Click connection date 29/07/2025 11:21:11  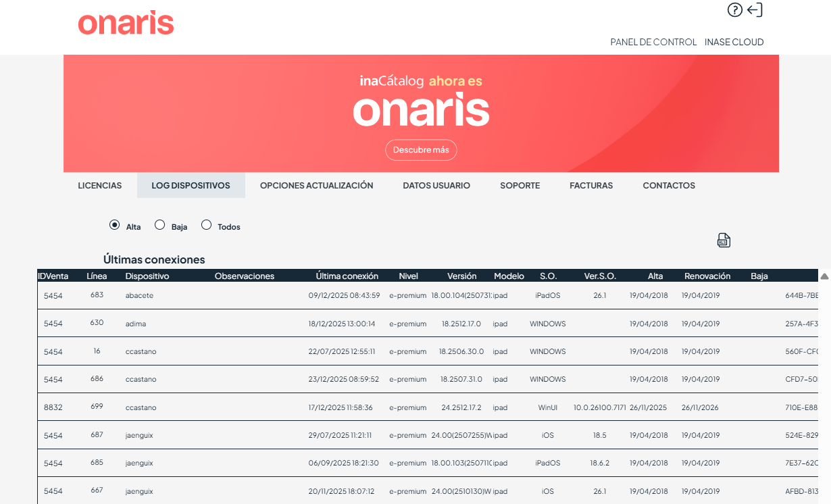tap(340, 435)
